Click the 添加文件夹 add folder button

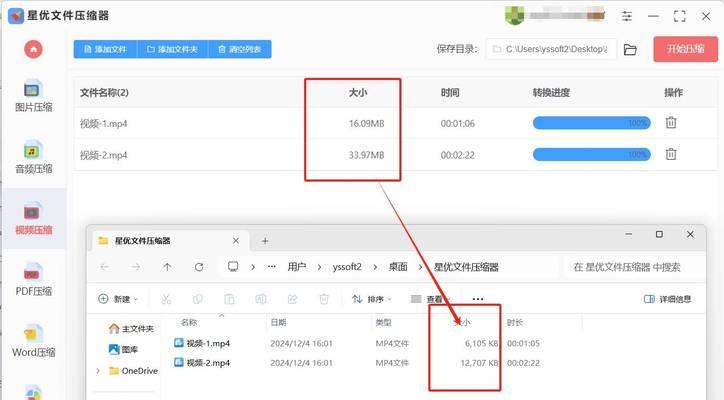pyautogui.click(x=172, y=49)
